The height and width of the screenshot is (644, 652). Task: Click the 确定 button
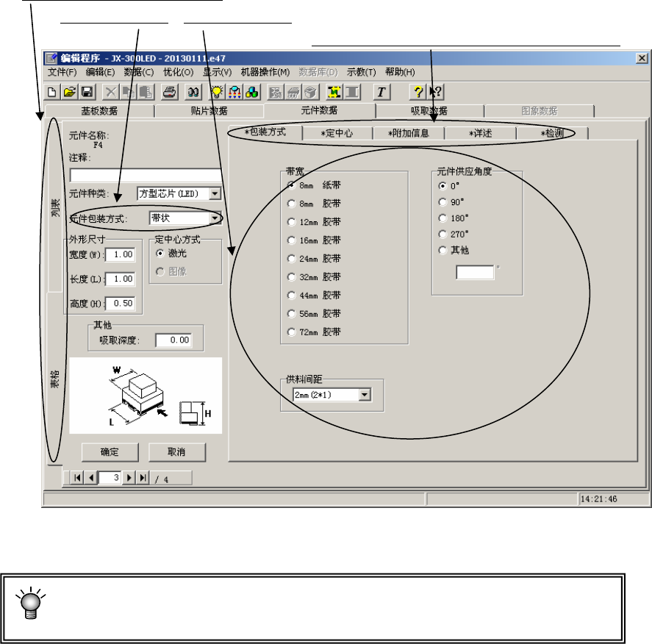(x=110, y=451)
